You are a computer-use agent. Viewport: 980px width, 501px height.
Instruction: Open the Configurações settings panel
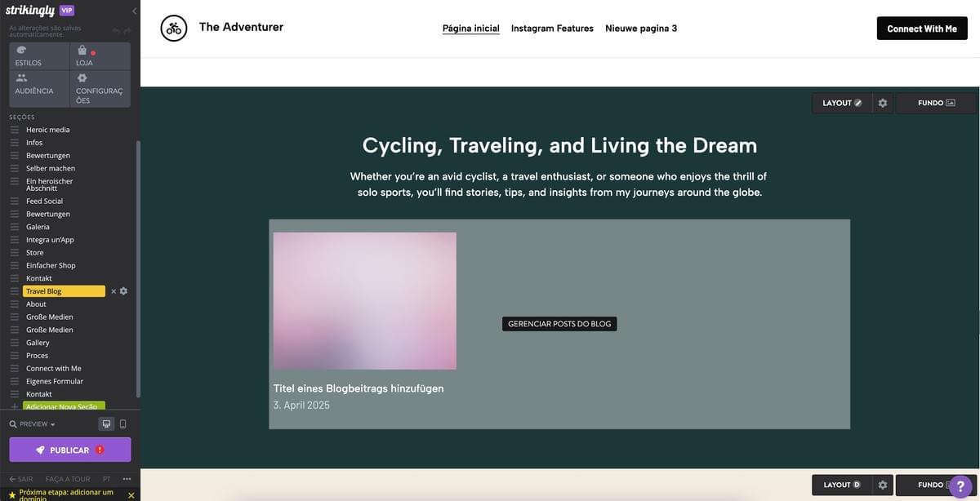click(x=100, y=89)
